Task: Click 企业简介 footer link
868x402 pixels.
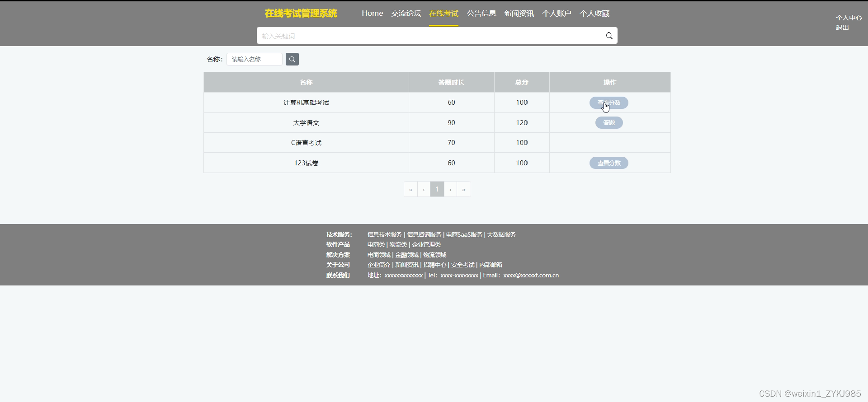Action: click(379, 265)
